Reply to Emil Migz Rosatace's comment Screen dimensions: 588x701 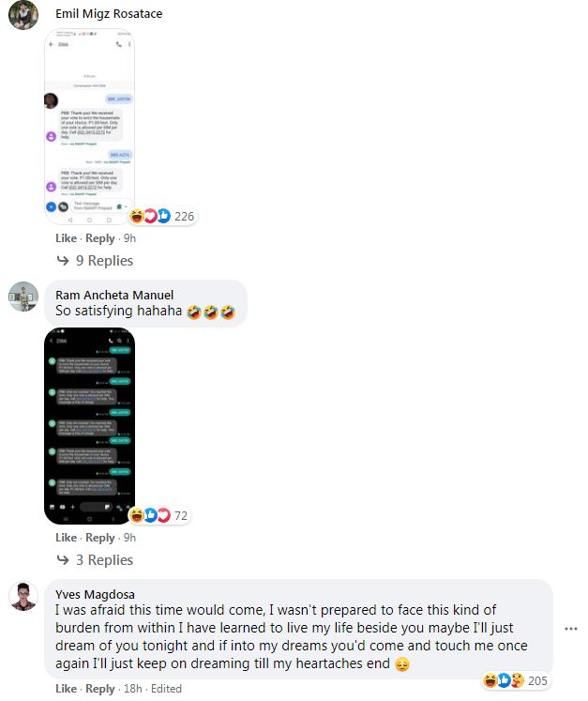click(x=100, y=238)
